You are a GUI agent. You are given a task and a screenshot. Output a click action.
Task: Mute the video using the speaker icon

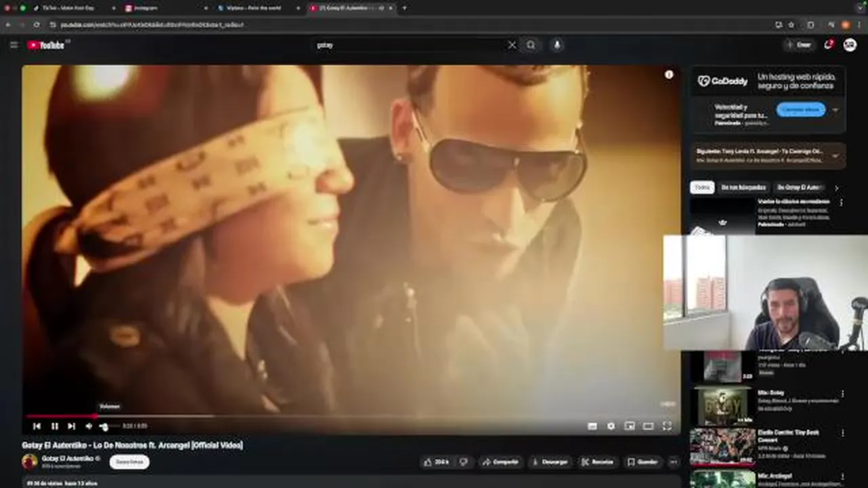[x=88, y=426]
